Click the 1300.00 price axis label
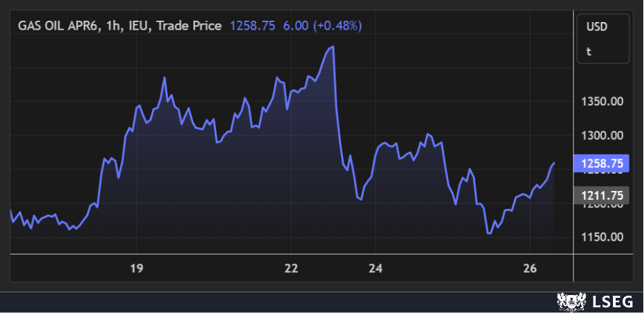 603,136
